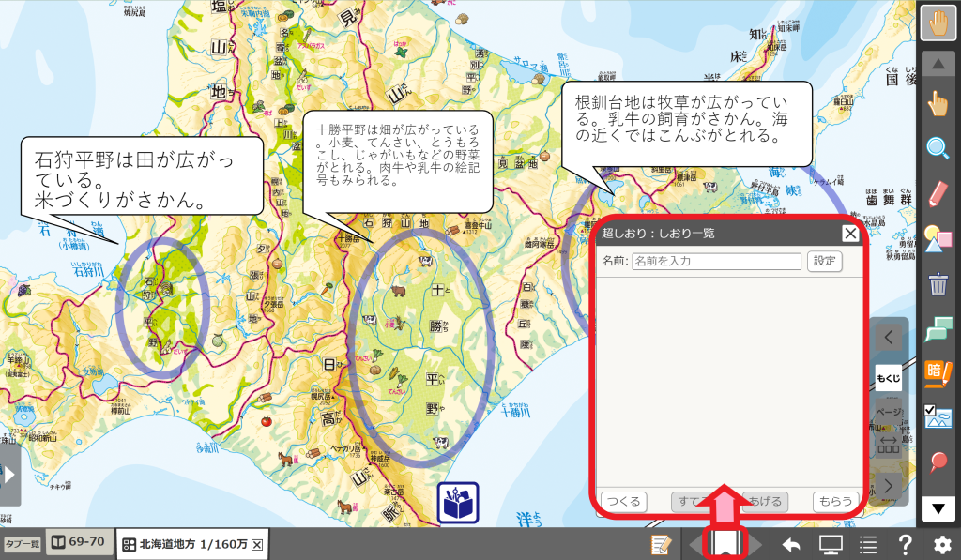This screenshot has height=560, width=961.
Task: Click the 名前を入力 name input field
Action: click(715, 261)
